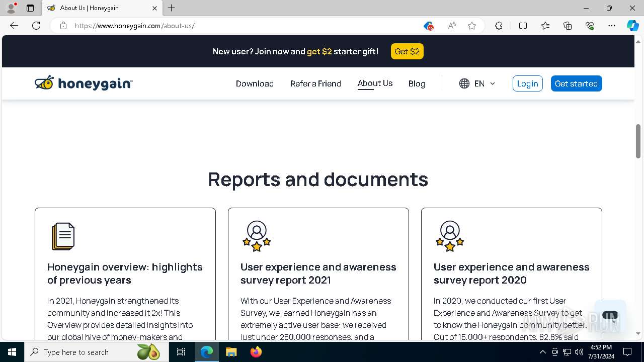This screenshot has width=644, height=362.
Task: Open a new browser tab
Action: click(171, 8)
